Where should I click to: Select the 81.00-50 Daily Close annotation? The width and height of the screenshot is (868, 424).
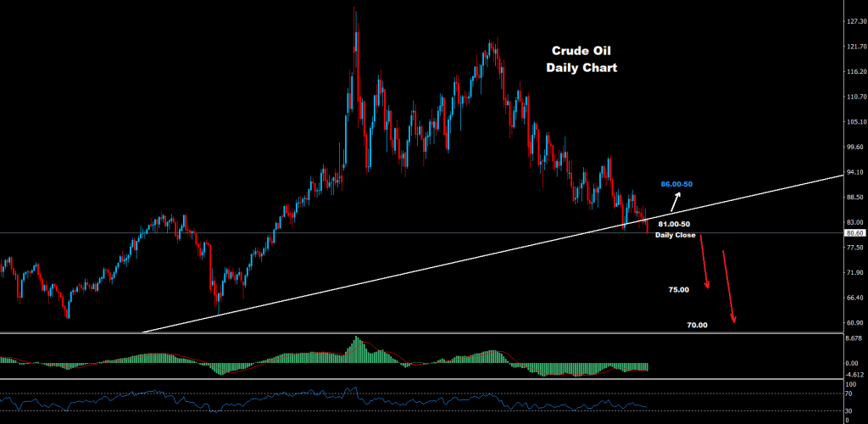point(675,229)
